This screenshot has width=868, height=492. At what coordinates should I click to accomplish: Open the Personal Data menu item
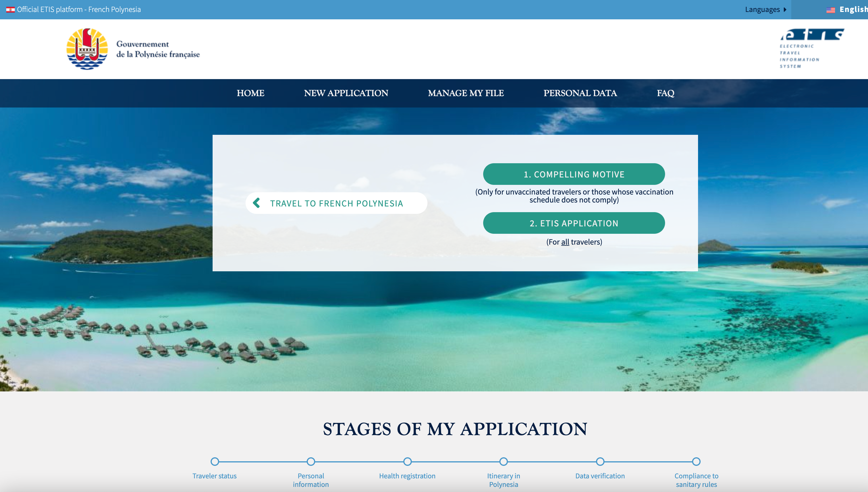coord(580,93)
